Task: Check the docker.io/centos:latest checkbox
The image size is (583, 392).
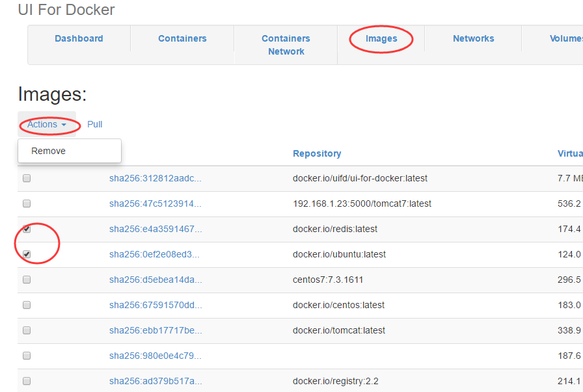Action: (x=27, y=305)
